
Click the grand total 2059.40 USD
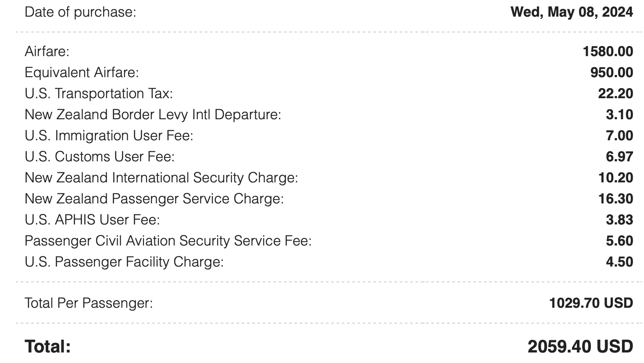click(x=580, y=346)
